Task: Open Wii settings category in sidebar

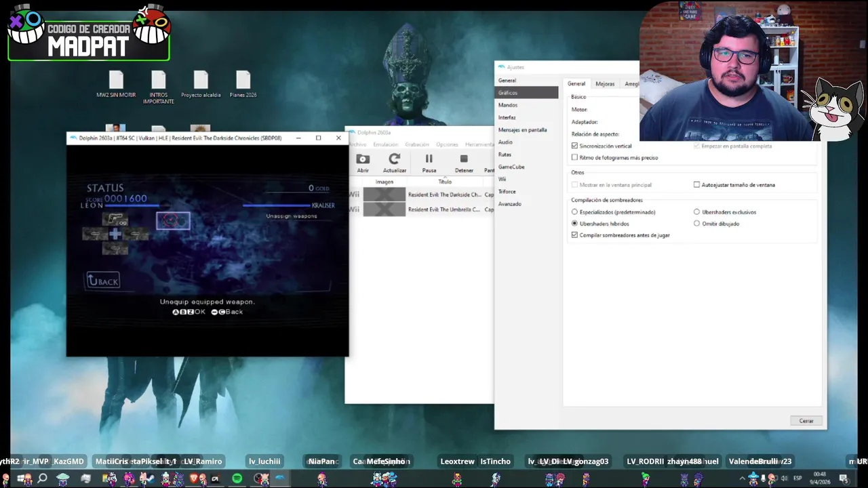Action: [526, 179]
